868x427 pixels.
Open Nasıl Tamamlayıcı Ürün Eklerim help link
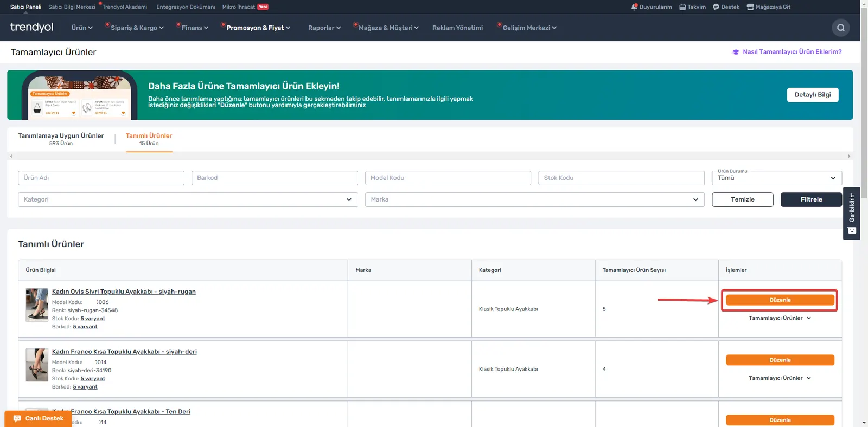[x=792, y=52]
